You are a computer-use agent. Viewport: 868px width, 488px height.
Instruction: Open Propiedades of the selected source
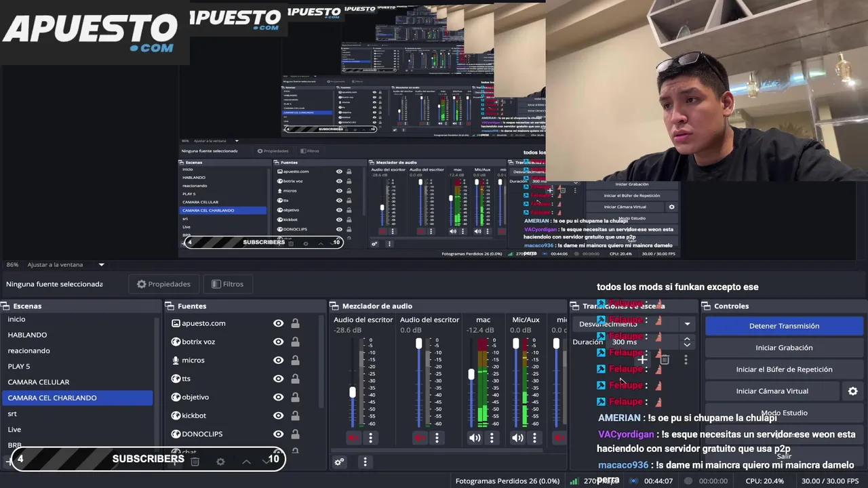[x=163, y=284]
